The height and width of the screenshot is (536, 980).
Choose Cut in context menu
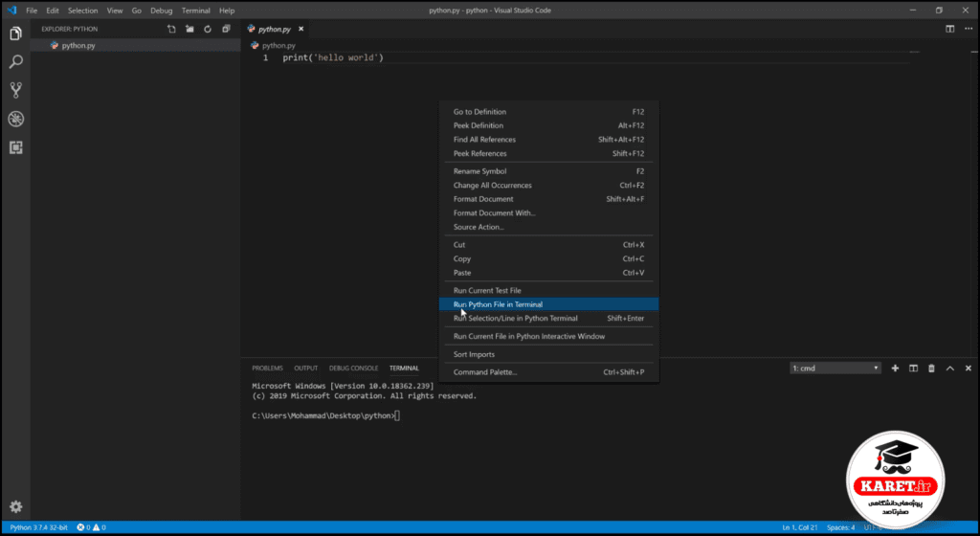point(548,245)
